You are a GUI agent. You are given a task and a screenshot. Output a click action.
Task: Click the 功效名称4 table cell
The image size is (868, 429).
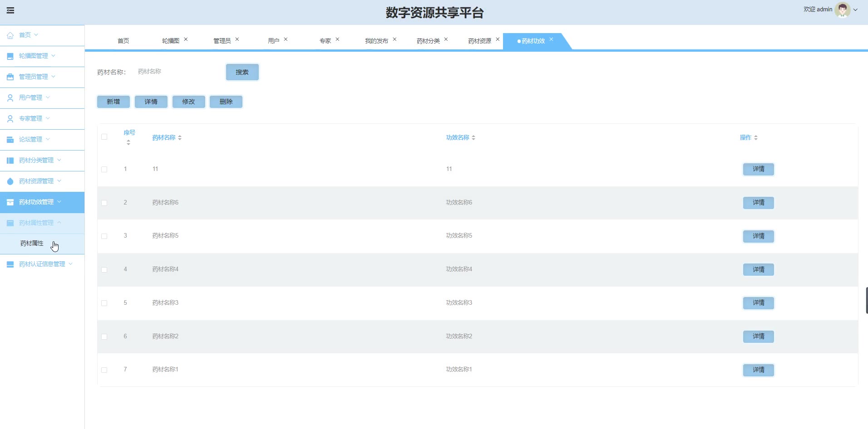(x=459, y=269)
